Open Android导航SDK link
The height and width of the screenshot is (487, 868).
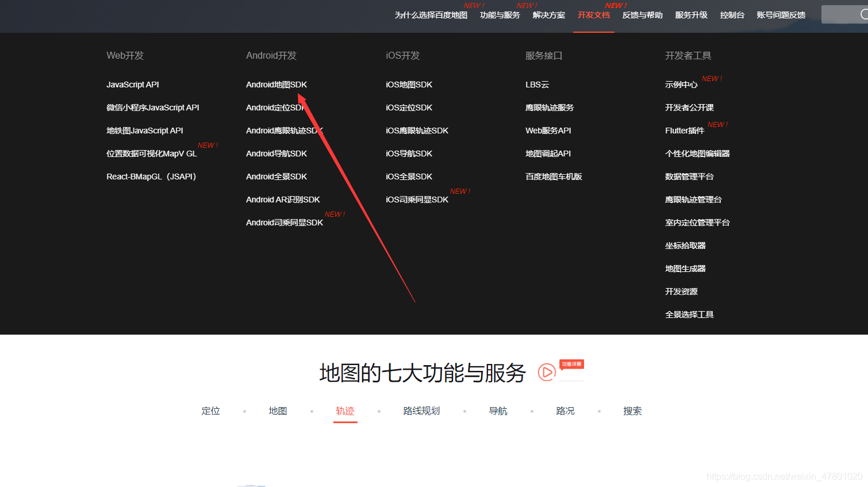tap(276, 154)
